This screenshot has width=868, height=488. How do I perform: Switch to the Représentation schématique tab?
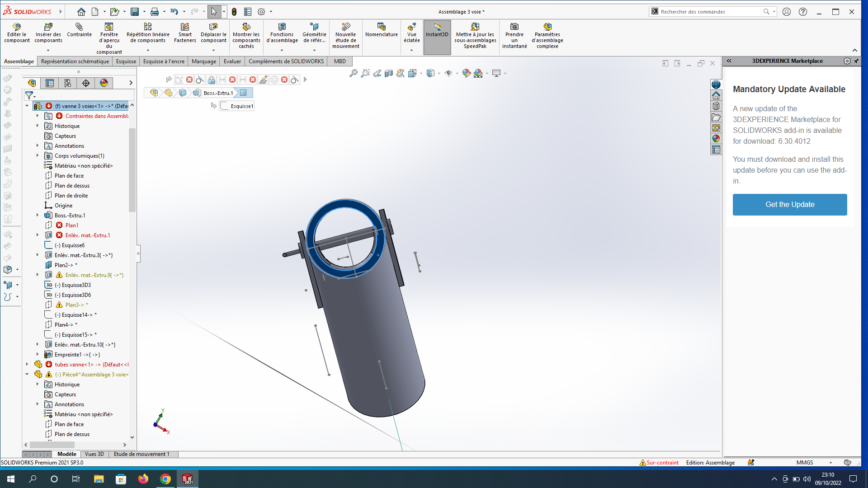click(x=75, y=61)
